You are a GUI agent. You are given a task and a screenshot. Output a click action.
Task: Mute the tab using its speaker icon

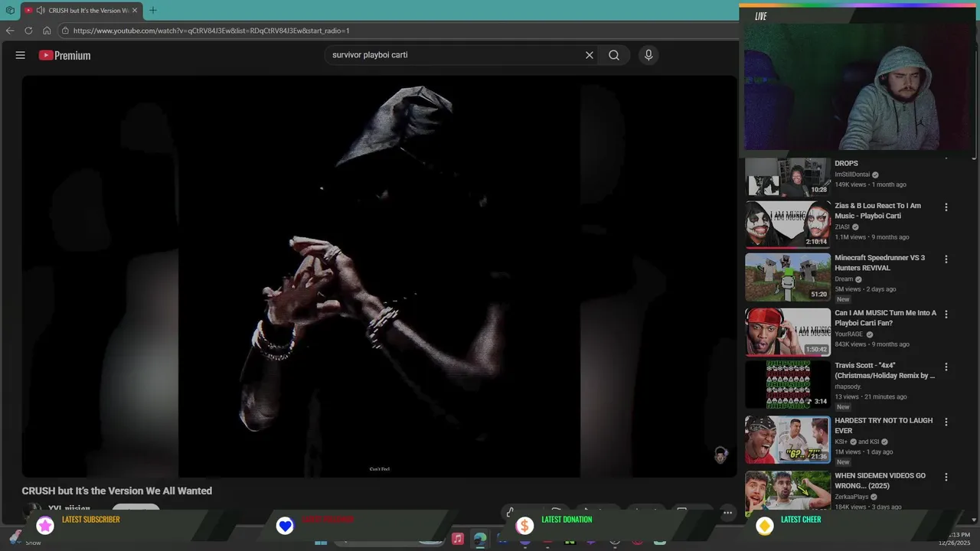pos(41,10)
